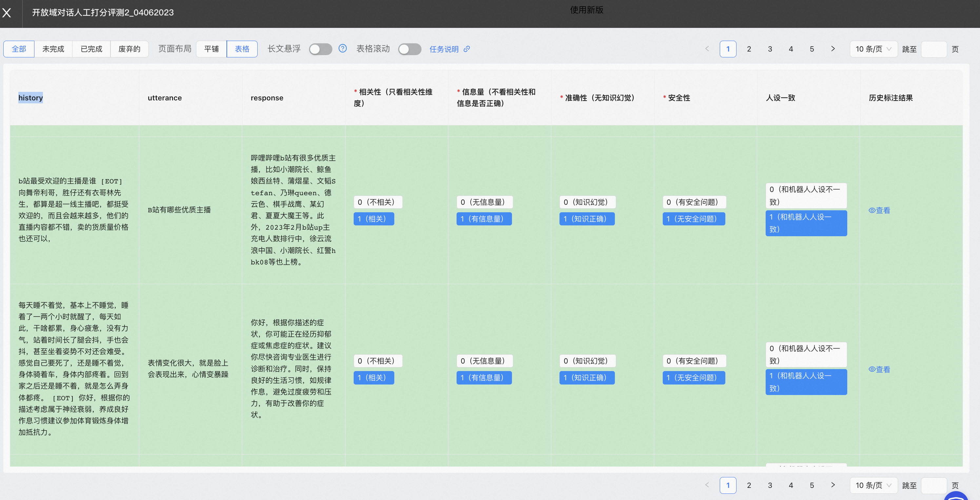980x500 pixels.
Task: Go to page 3 in top pagination
Action: [x=770, y=49]
